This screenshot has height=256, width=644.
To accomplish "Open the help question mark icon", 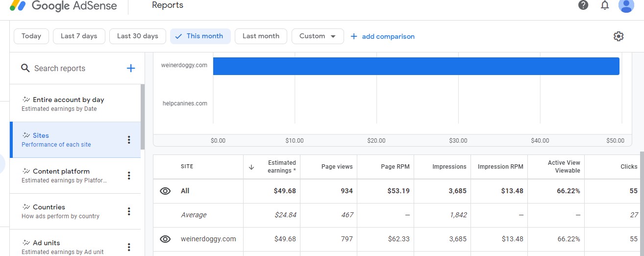I will pyautogui.click(x=583, y=5).
